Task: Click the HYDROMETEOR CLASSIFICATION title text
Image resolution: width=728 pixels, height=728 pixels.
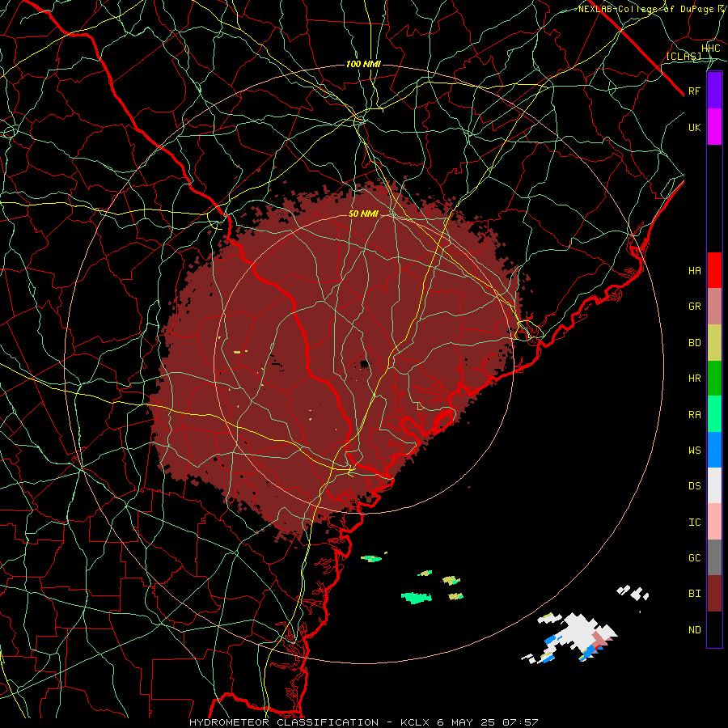Action: tap(284, 722)
